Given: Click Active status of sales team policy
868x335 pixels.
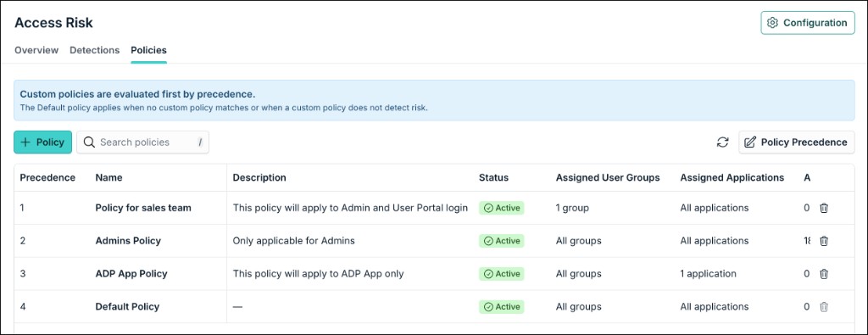Looking at the screenshot, I should pos(502,208).
